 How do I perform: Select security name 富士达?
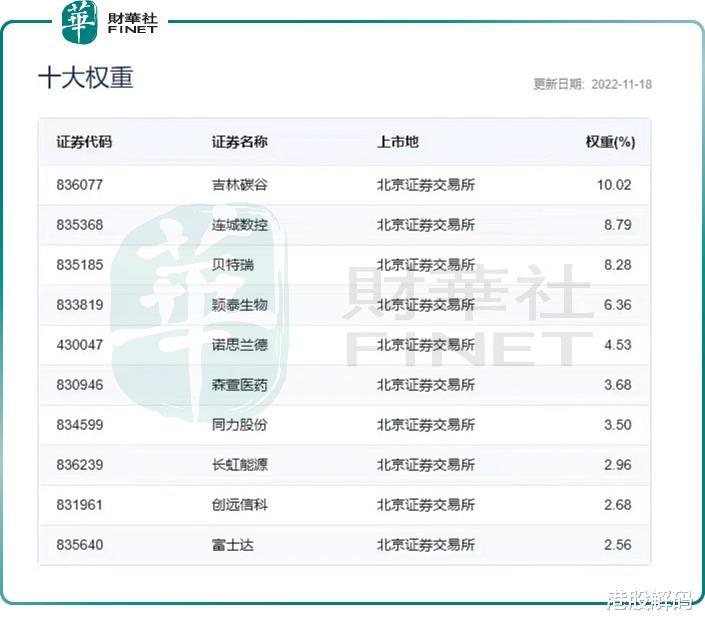pos(233,545)
